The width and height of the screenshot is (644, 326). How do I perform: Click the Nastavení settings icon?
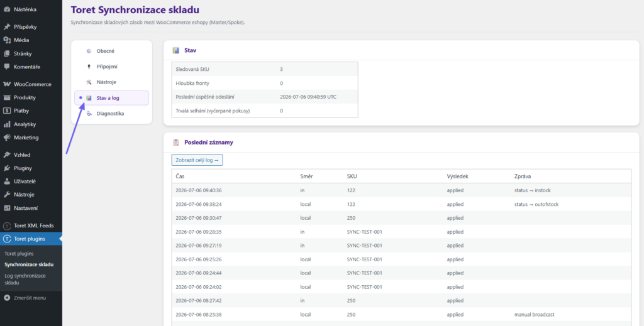pyautogui.click(x=6, y=208)
